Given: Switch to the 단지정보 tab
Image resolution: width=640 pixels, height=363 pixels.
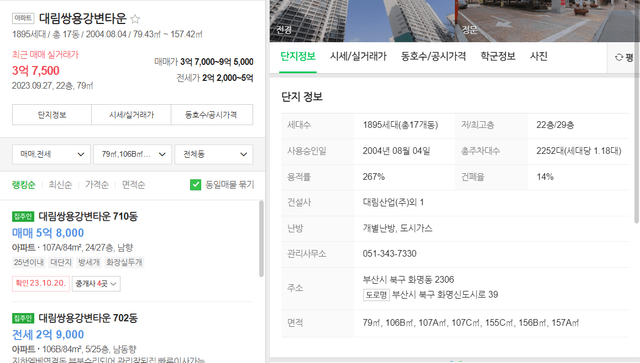Looking at the screenshot, I should [298, 56].
